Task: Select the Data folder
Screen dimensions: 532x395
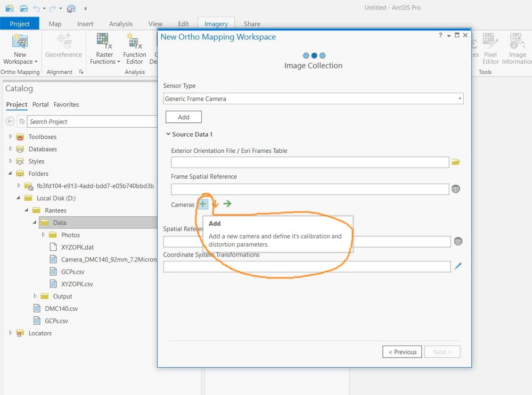Action: (98, 223)
